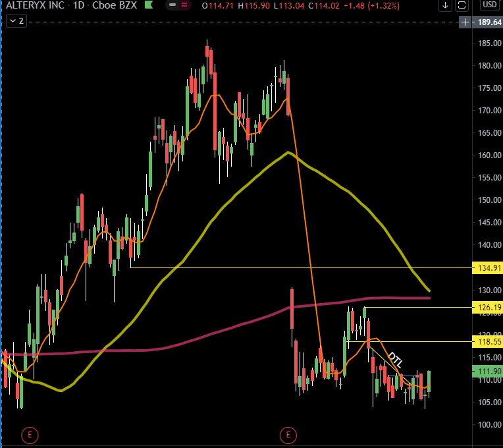Click the down-arrow icon at top right
The image size is (503, 448).
click(x=445, y=5)
